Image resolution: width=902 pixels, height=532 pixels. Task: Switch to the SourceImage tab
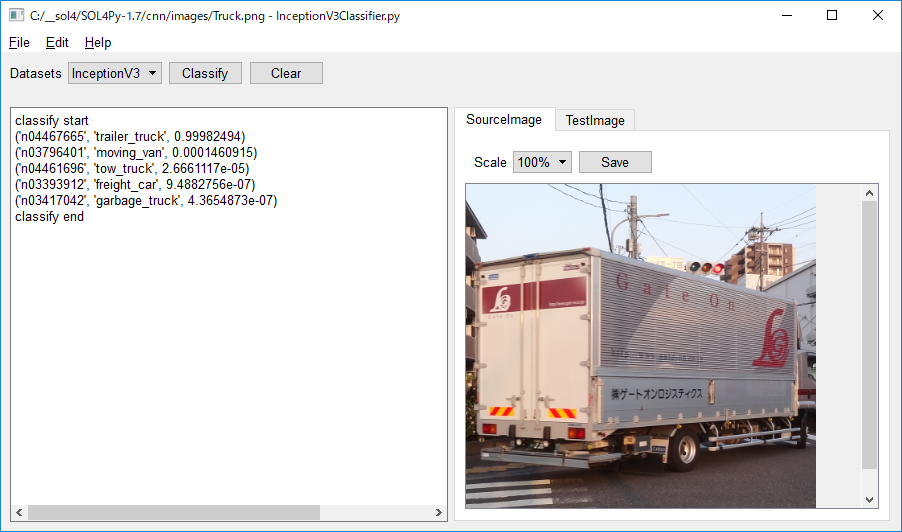click(504, 119)
